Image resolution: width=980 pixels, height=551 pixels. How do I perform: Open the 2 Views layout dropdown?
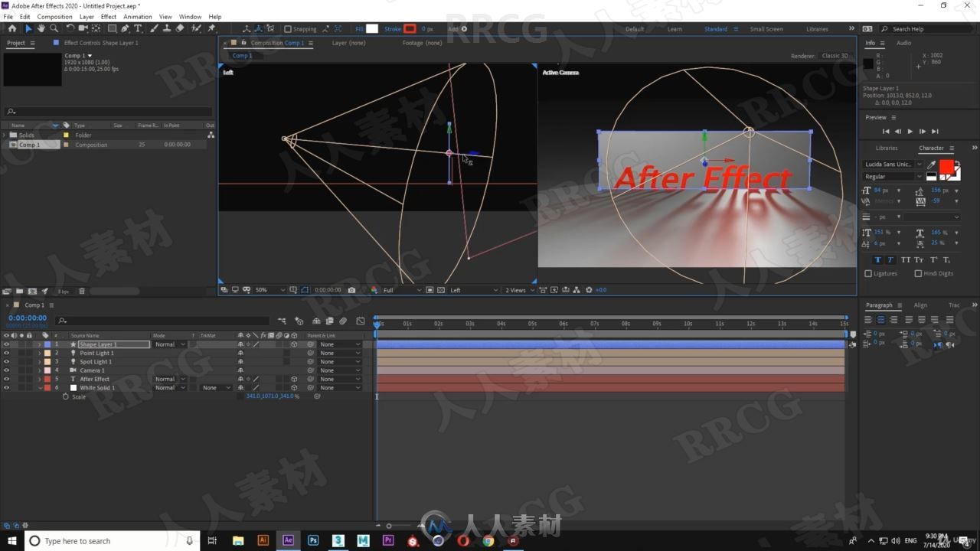[521, 290]
